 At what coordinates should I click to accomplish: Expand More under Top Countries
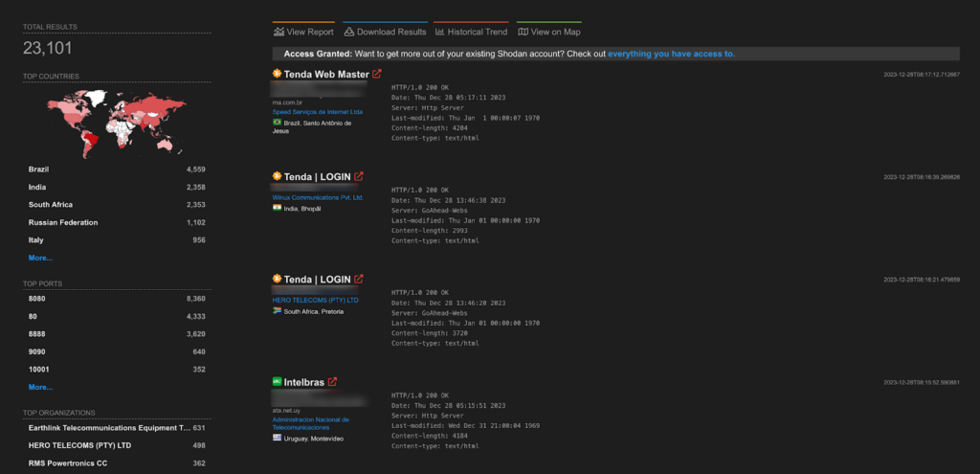tap(40, 258)
